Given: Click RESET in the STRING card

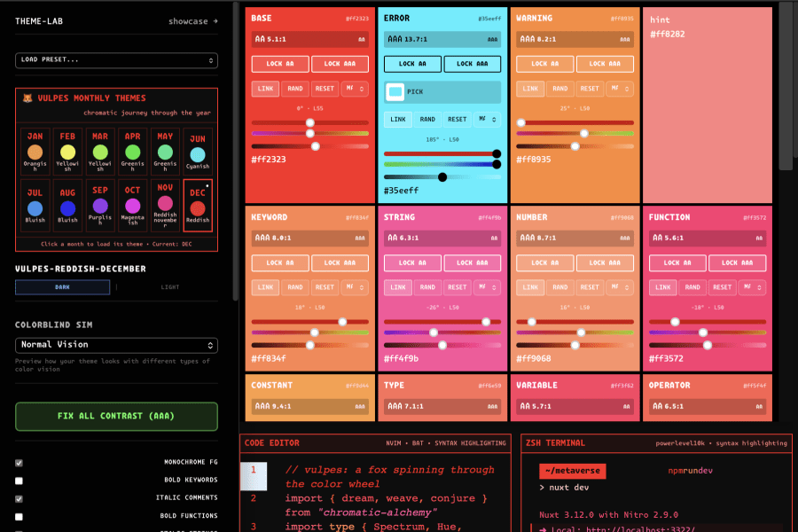Looking at the screenshot, I should click(457, 287).
